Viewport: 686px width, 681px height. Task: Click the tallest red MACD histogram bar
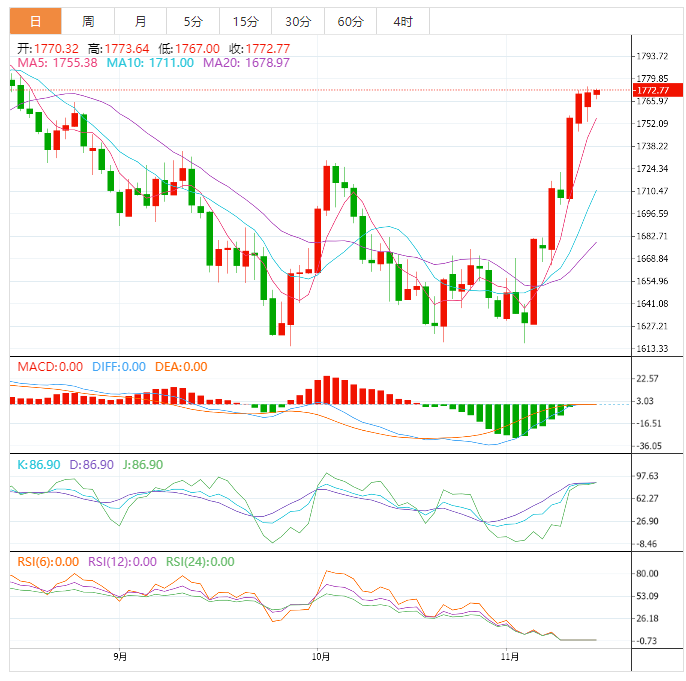point(327,390)
